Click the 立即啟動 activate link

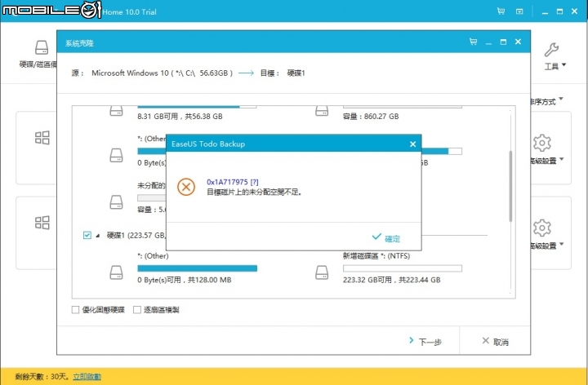click(87, 376)
